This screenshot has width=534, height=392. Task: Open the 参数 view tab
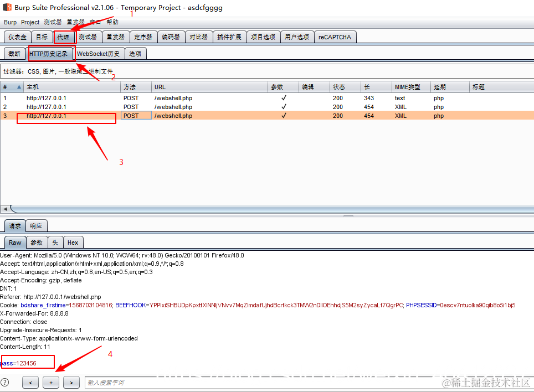coord(37,243)
